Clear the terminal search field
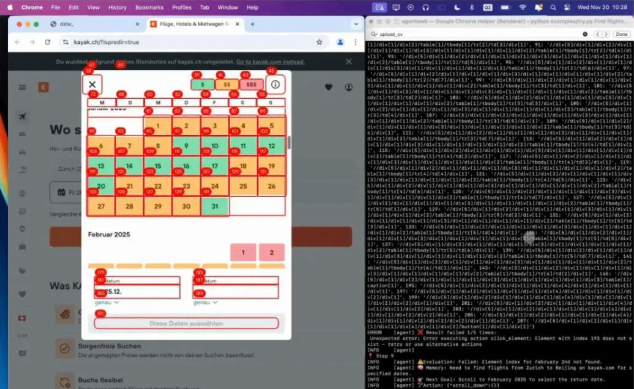634x389 pixels. point(585,34)
